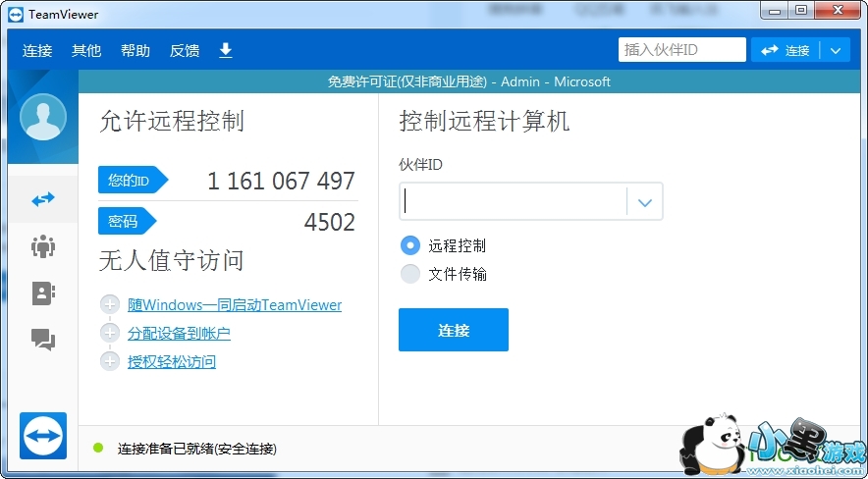The image size is (868, 479).
Task: Focus the 伙伴ID input box
Action: tap(514, 201)
